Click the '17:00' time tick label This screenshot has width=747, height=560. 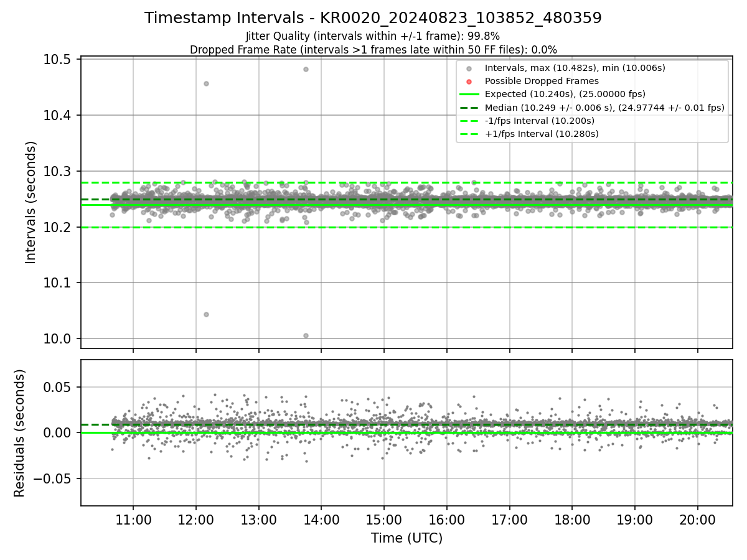tap(509, 519)
